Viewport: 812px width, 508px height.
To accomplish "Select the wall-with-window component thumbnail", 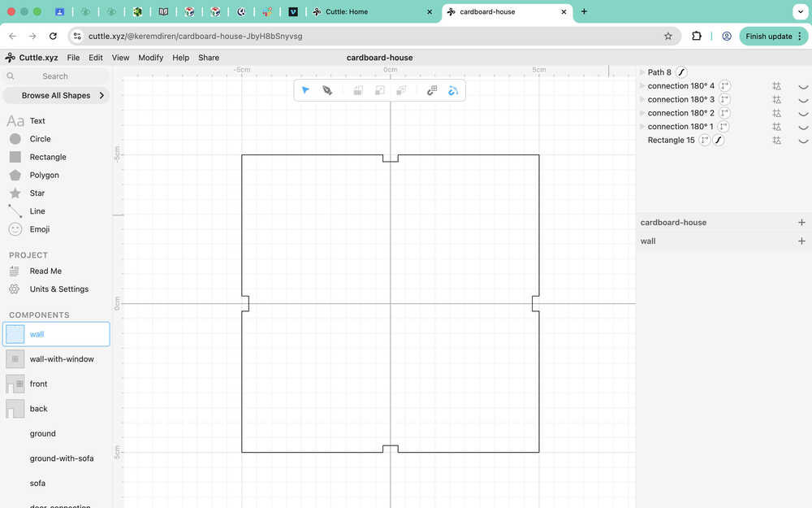I will click(x=15, y=358).
